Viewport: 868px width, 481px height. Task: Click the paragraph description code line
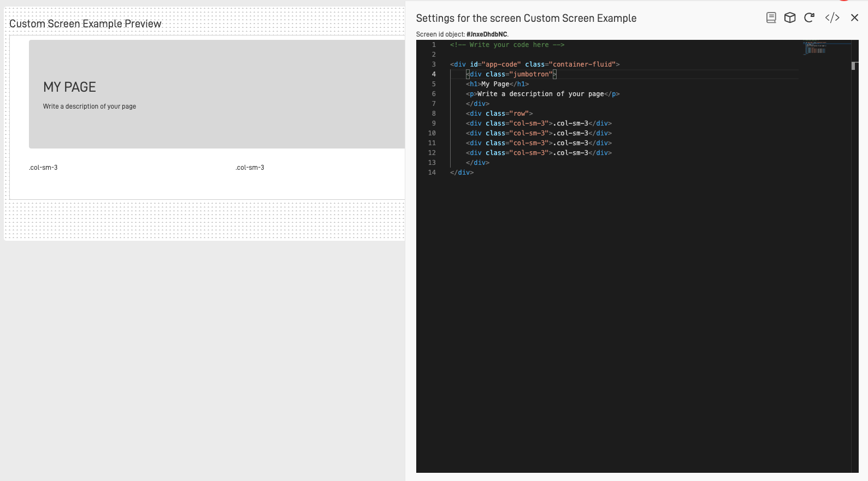pyautogui.click(x=542, y=94)
